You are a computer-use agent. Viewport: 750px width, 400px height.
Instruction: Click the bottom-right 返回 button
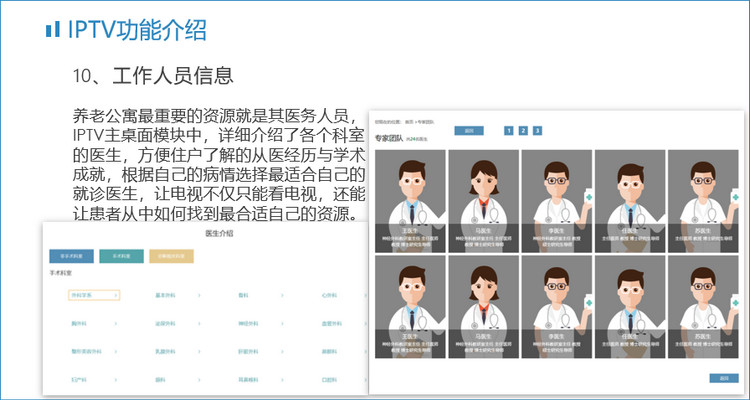tap(723, 378)
